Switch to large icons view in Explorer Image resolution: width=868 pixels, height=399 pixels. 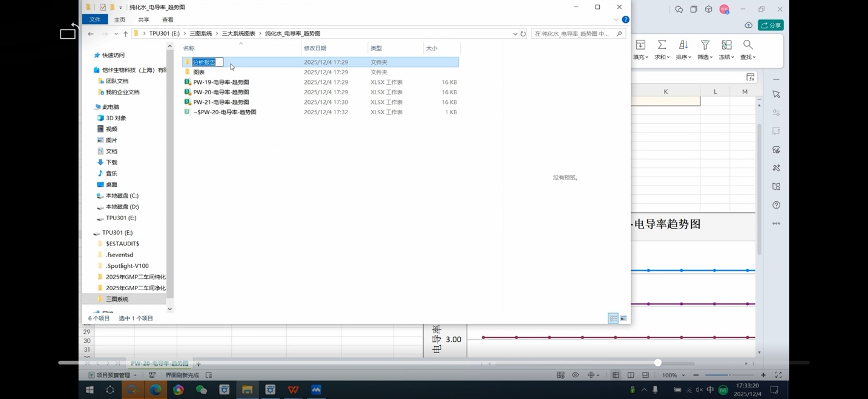[x=623, y=319]
